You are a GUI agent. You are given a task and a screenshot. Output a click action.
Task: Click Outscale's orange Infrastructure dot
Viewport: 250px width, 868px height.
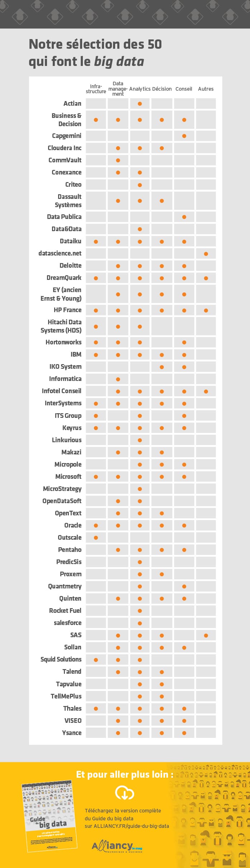(x=96, y=538)
